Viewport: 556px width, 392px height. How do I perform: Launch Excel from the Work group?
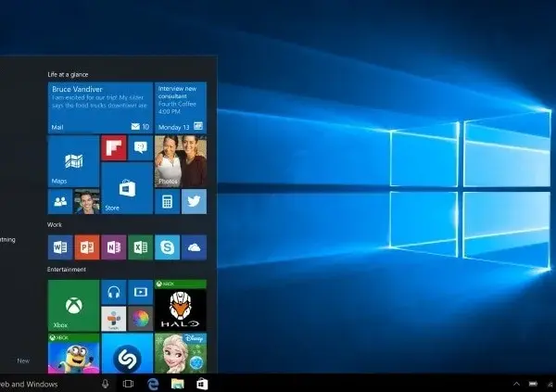click(141, 247)
